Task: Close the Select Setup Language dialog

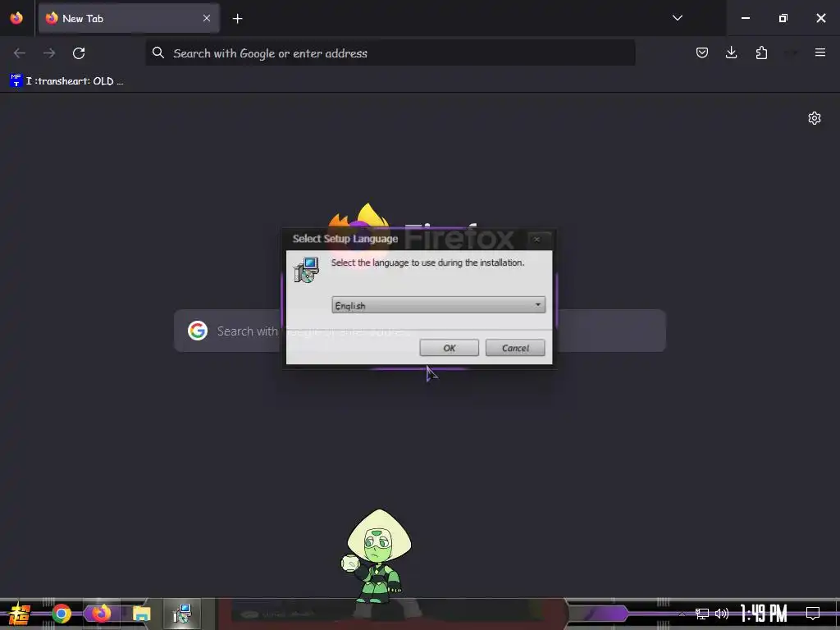Action: point(536,239)
